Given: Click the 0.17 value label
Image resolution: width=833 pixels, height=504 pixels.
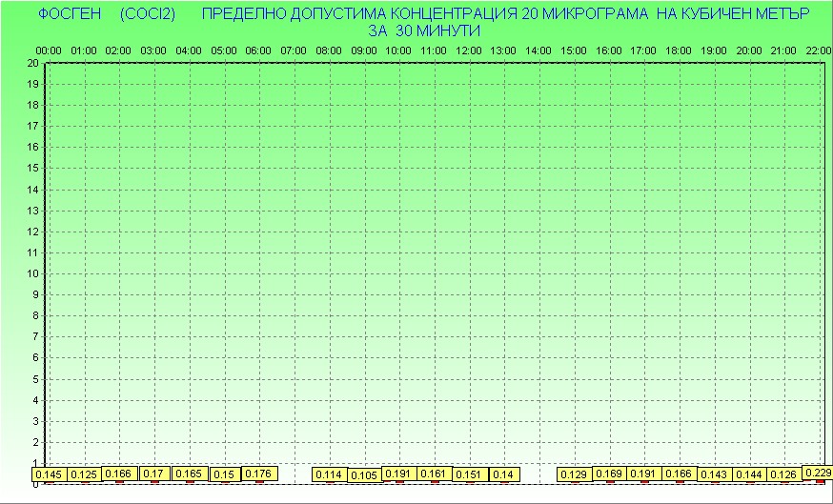Looking at the screenshot, I should point(154,474).
